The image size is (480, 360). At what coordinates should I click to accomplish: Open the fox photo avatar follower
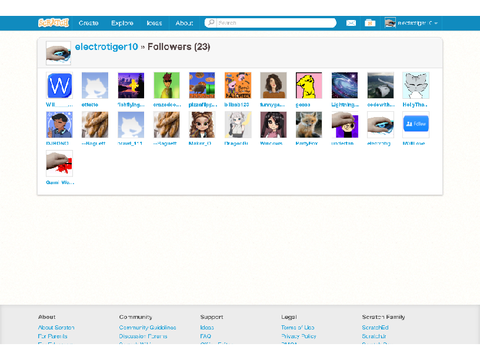(309, 124)
